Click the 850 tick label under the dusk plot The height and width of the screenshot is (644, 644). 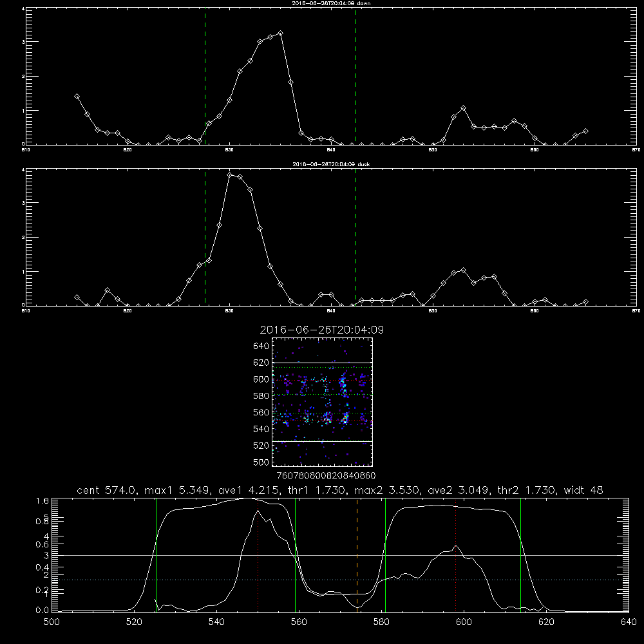click(433, 311)
